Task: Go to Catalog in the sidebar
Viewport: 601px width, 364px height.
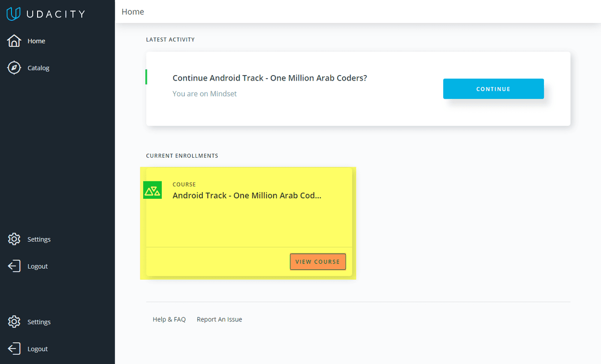Action: click(x=39, y=68)
